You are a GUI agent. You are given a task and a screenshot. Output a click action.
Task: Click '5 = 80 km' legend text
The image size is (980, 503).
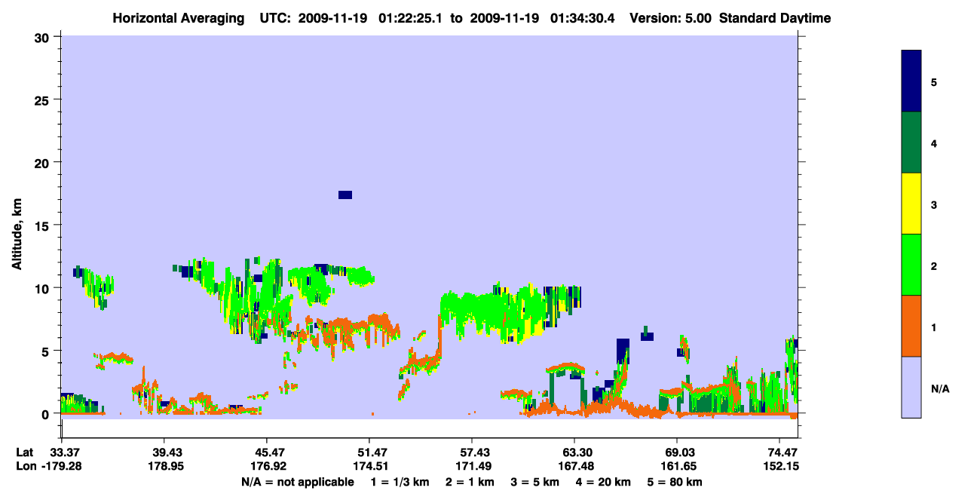click(675, 482)
